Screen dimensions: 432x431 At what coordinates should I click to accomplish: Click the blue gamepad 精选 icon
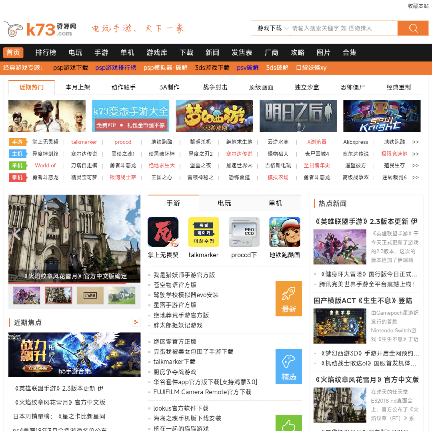(x=289, y=366)
